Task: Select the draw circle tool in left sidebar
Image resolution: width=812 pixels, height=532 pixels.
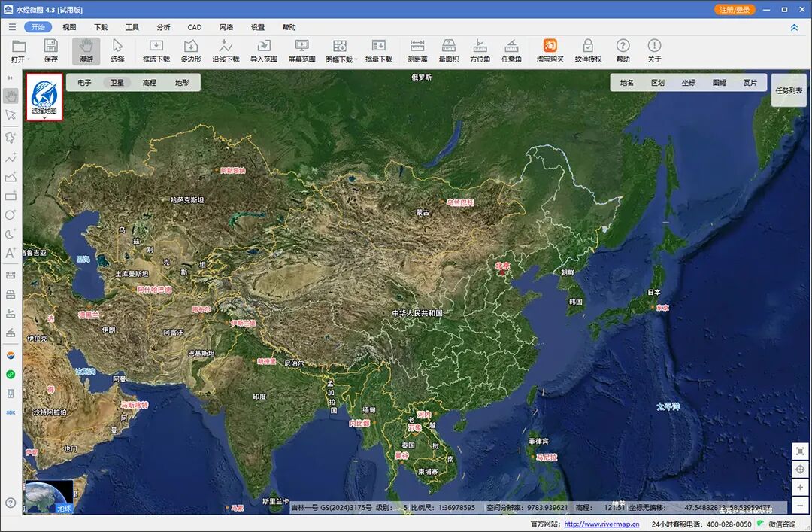Action: pyautogui.click(x=11, y=214)
